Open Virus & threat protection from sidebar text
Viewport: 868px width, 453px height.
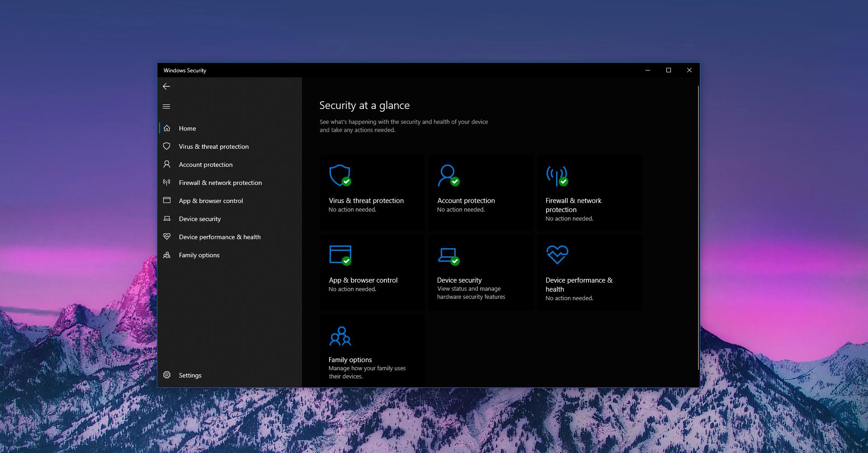point(214,146)
